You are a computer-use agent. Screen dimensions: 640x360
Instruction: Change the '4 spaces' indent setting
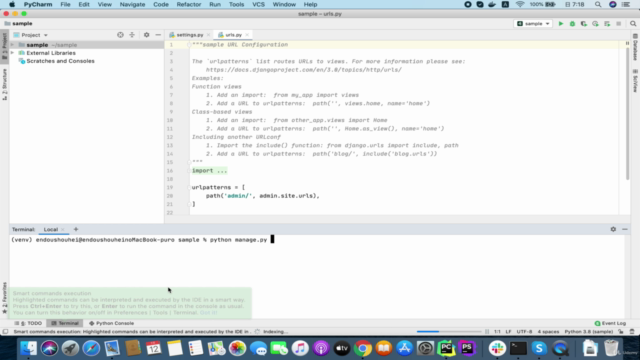coord(548,332)
